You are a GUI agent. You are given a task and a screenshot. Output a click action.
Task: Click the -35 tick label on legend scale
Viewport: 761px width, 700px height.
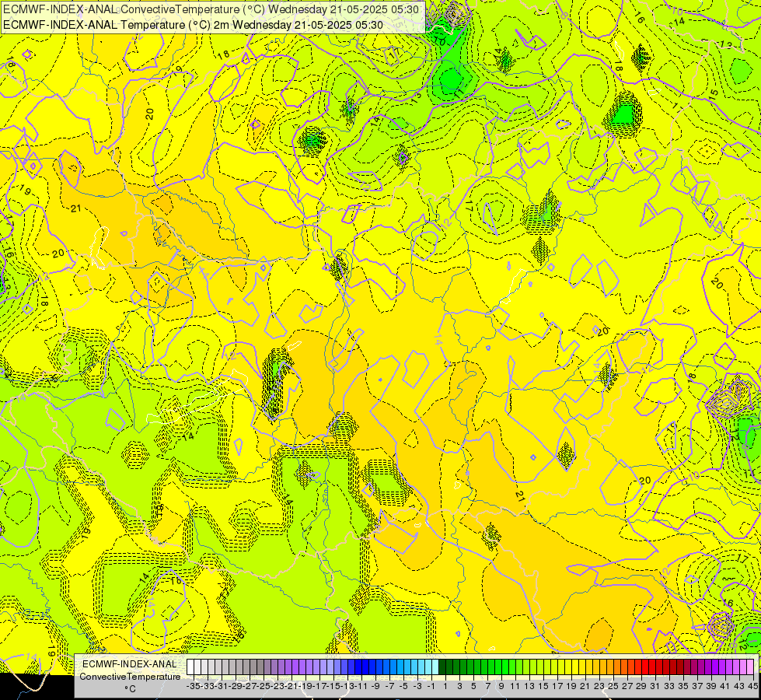[194, 686]
